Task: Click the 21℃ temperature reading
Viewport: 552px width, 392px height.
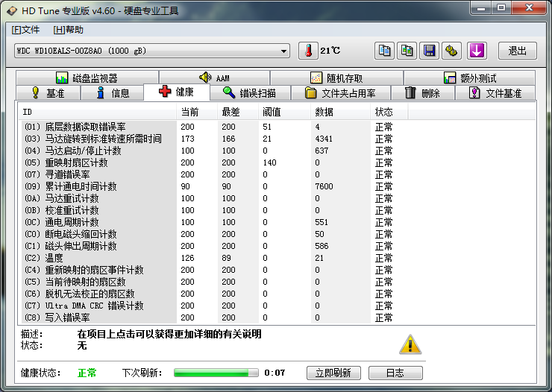Action: click(x=330, y=51)
